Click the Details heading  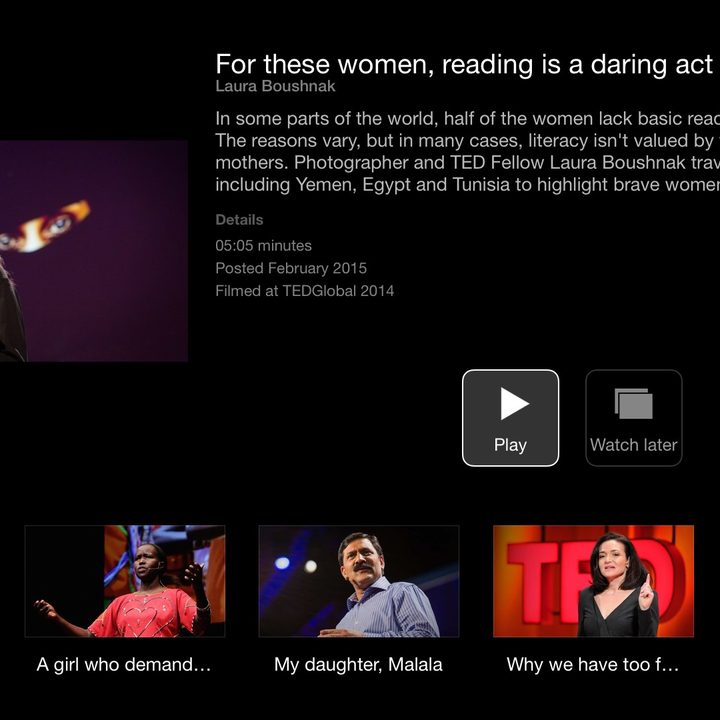(x=239, y=220)
